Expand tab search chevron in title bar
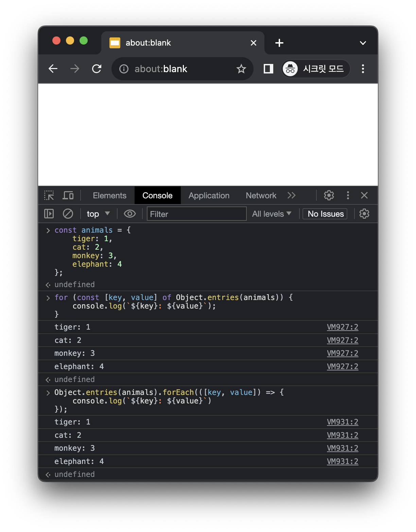Image resolution: width=416 pixels, height=532 pixels. pos(363,43)
